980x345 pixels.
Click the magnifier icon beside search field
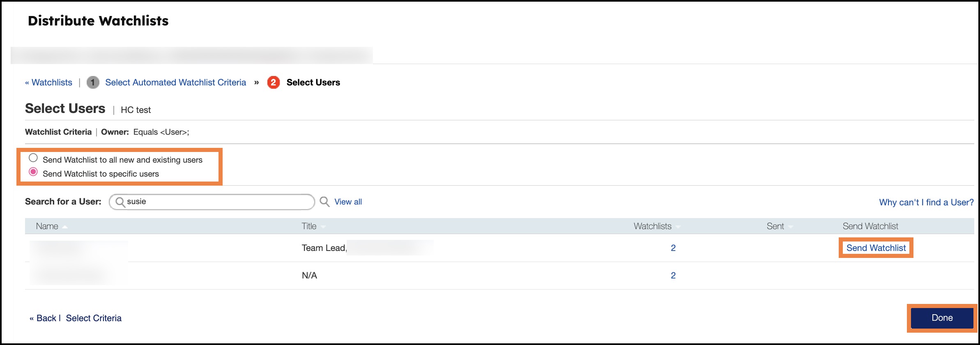click(x=324, y=202)
